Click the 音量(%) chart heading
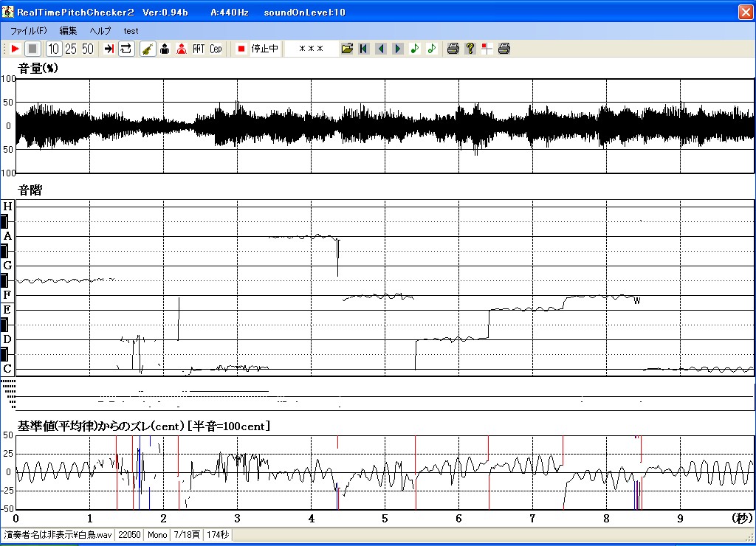This screenshot has height=546, width=756. point(38,69)
